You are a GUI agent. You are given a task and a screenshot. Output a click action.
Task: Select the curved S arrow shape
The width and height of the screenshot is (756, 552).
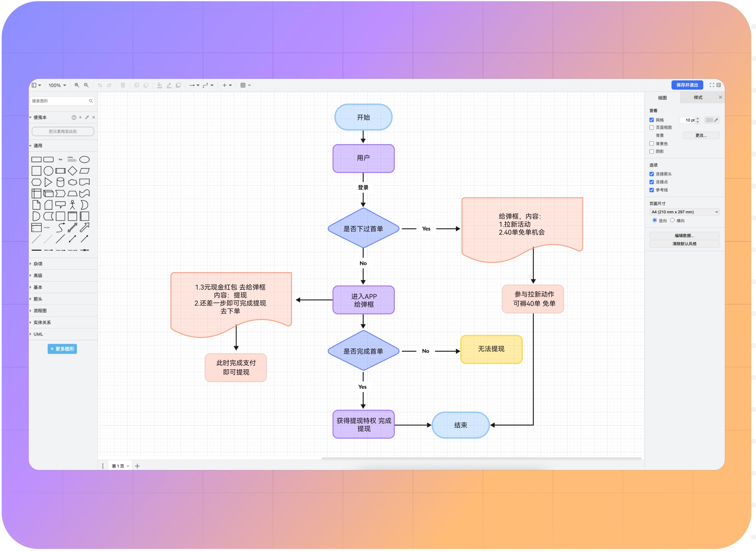[x=60, y=228]
